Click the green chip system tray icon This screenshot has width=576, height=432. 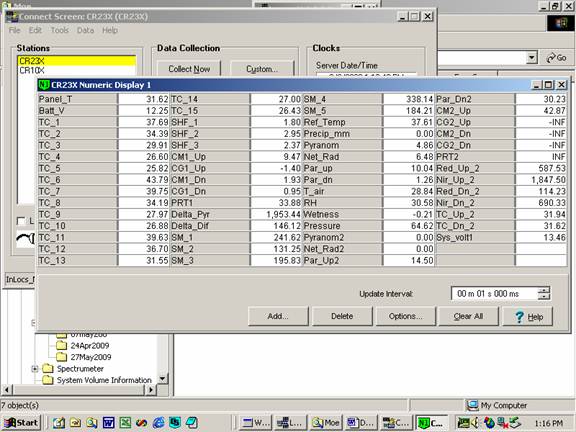[x=463, y=423]
